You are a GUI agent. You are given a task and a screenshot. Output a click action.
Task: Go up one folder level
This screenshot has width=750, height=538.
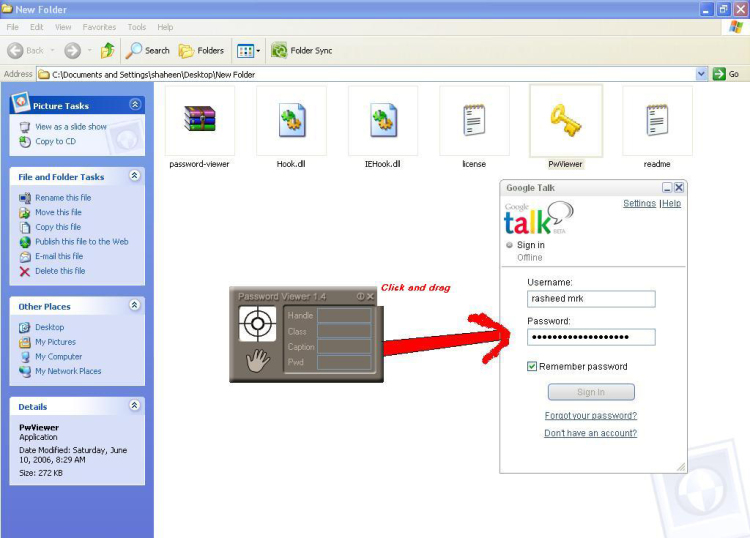(108, 50)
